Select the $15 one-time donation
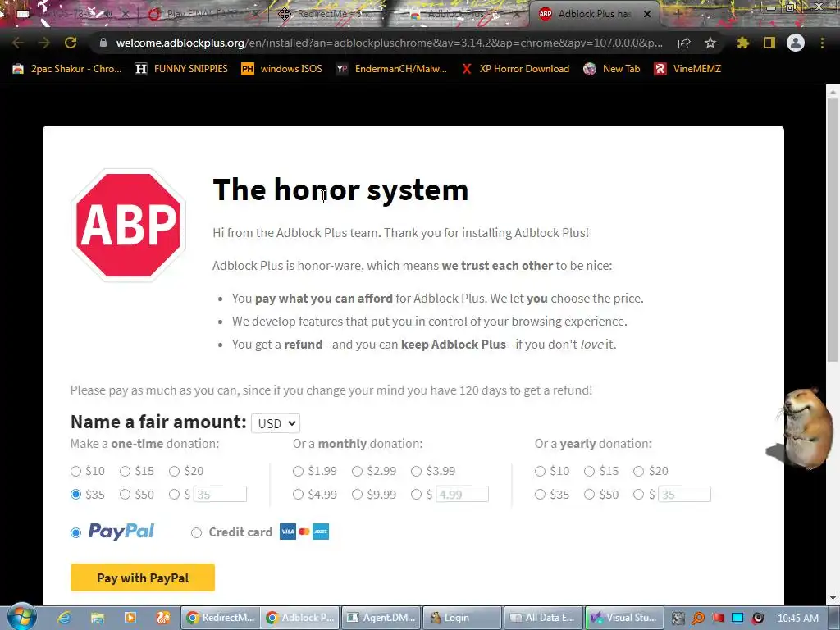This screenshot has width=840, height=630. point(125,471)
